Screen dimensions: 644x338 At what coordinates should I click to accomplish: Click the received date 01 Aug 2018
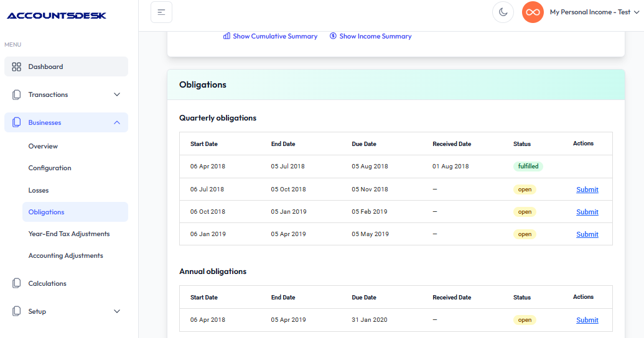tap(450, 167)
